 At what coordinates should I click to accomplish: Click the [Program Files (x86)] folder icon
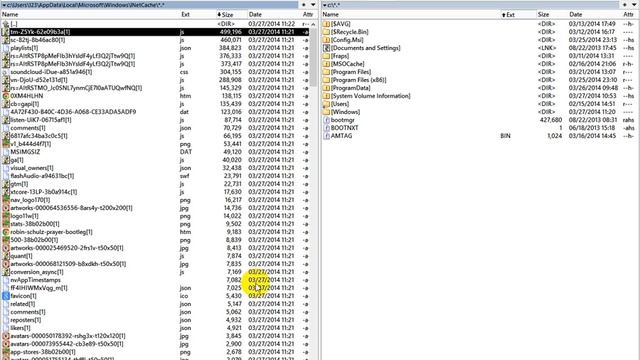pyautogui.click(x=326, y=80)
